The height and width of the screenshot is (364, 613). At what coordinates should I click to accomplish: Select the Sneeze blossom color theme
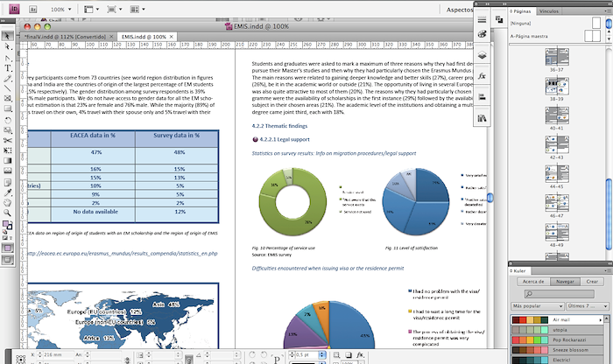point(557,350)
